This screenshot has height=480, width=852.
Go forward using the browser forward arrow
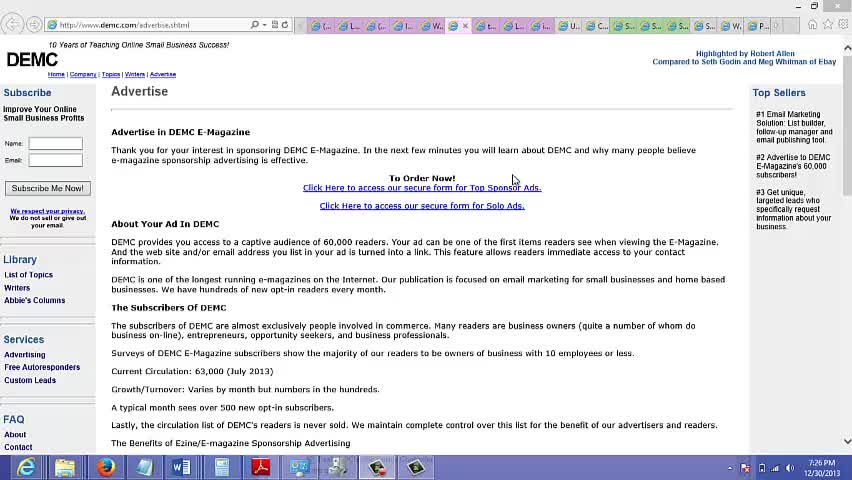coord(34,25)
